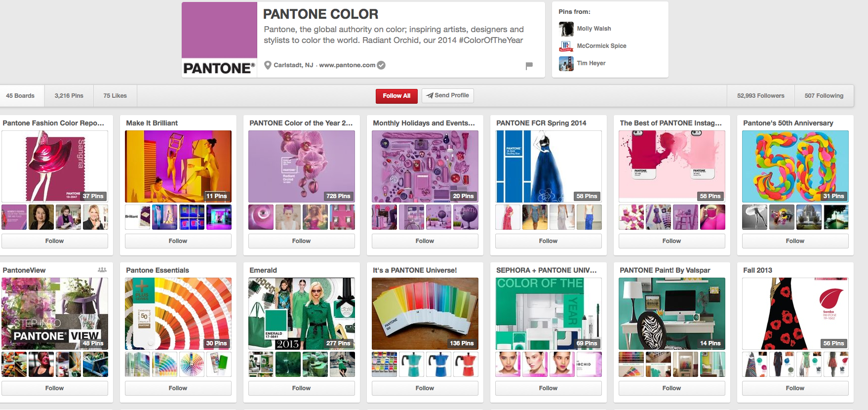
Task: Follow the Make It Brilliant board
Action: 178,241
